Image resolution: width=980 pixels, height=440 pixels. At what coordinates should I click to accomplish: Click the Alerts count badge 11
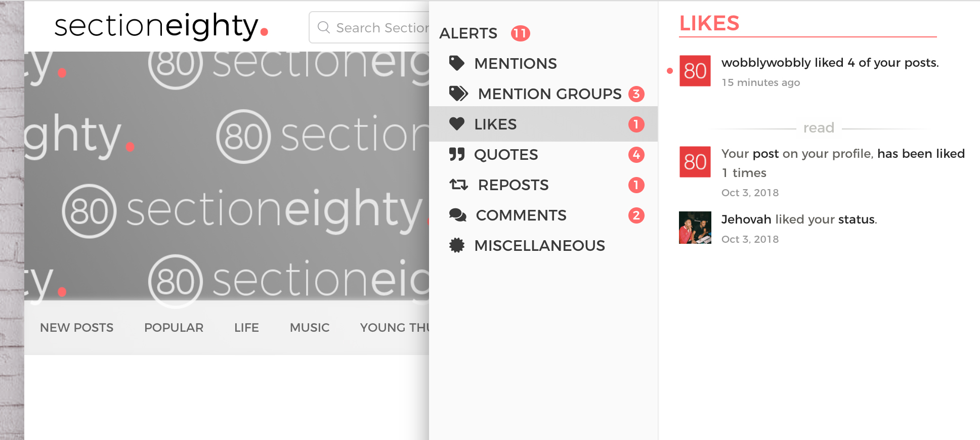521,33
